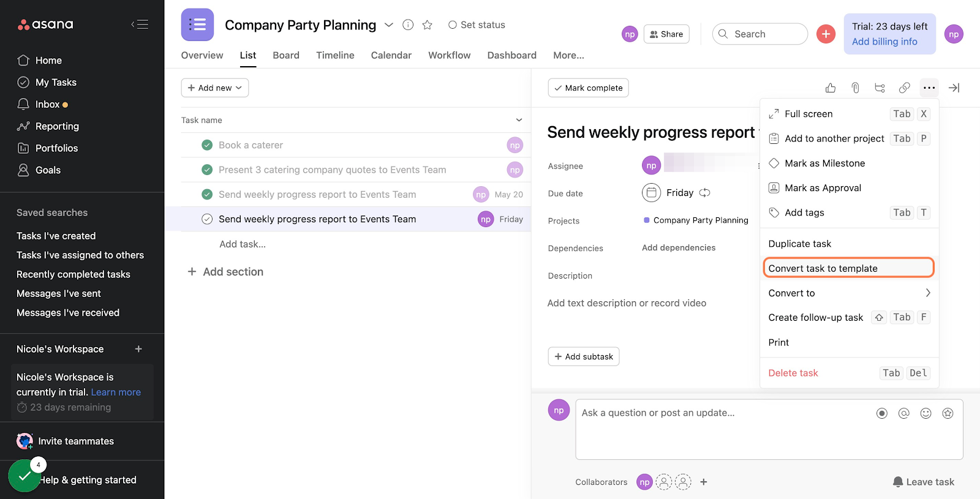Image resolution: width=980 pixels, height=499 pixels.
Task: Toggle completion of Book a caterer
Action: click(207, 145)
